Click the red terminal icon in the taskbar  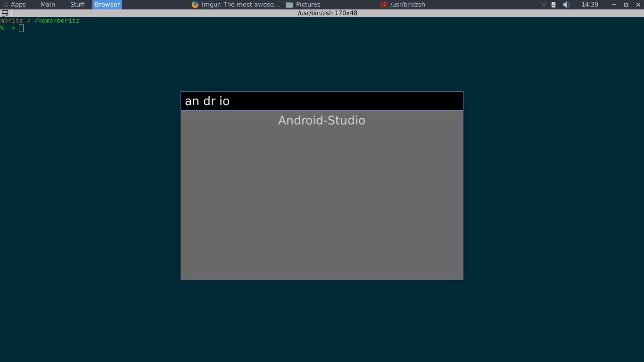[x=384, y=5]
